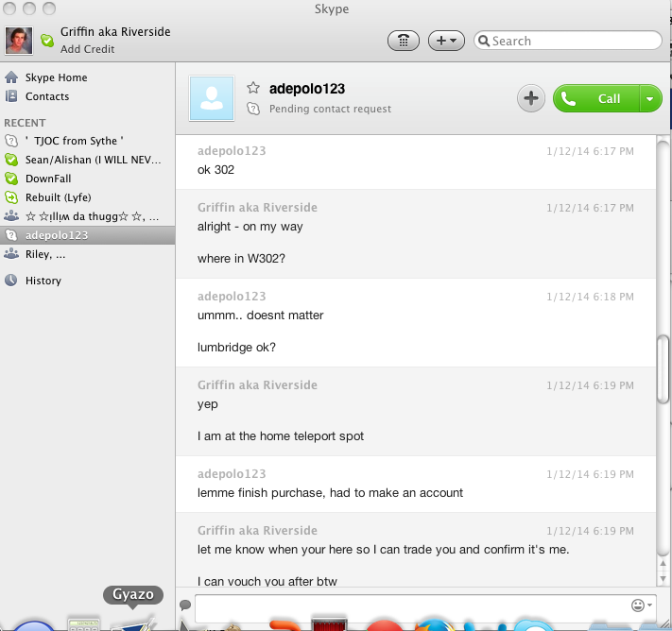The width and height of the screenshot is (672, 631).
Task: Click the round plus button beside Call
Action: [x=531, y=98]
